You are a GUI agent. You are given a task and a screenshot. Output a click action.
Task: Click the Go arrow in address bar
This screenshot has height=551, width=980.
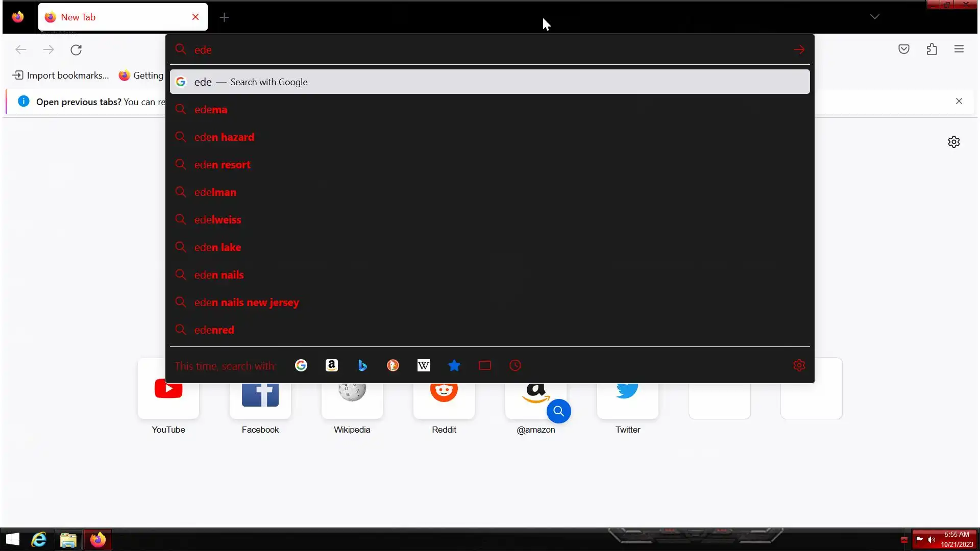(799, 49)
